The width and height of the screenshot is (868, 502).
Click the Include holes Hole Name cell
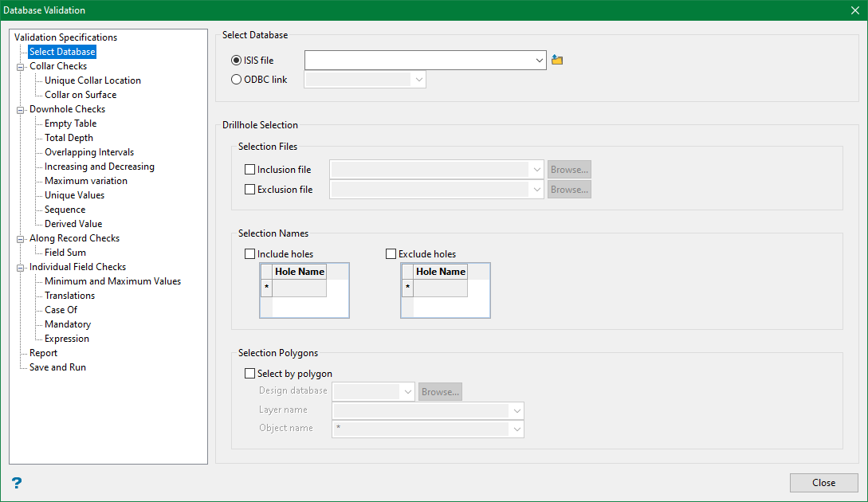[300, 288]
